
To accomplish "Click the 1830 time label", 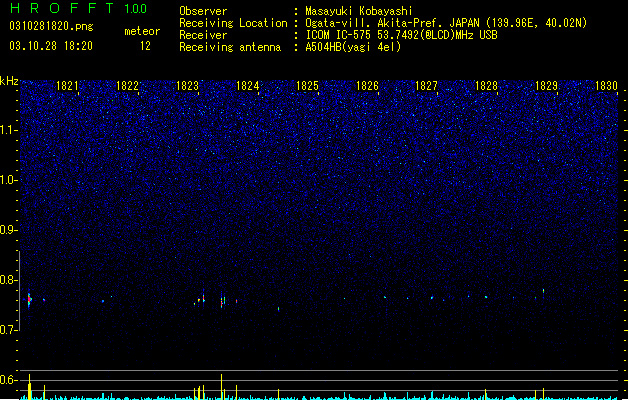I will tap(606, 86).
